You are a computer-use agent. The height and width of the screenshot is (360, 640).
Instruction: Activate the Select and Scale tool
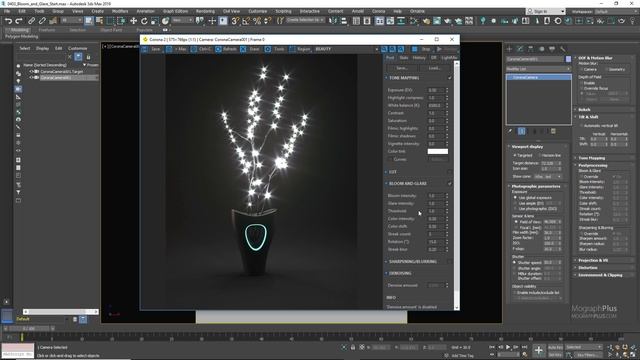point(154,21)
